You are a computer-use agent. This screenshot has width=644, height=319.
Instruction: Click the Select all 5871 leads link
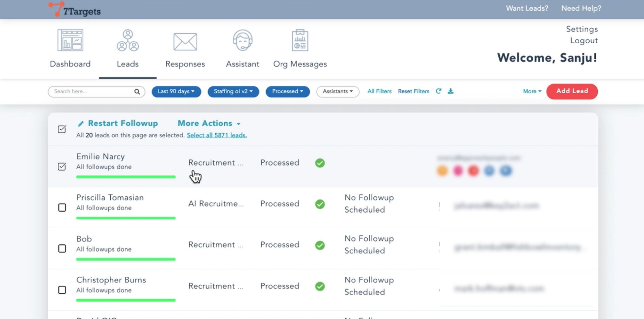(217, 135)
